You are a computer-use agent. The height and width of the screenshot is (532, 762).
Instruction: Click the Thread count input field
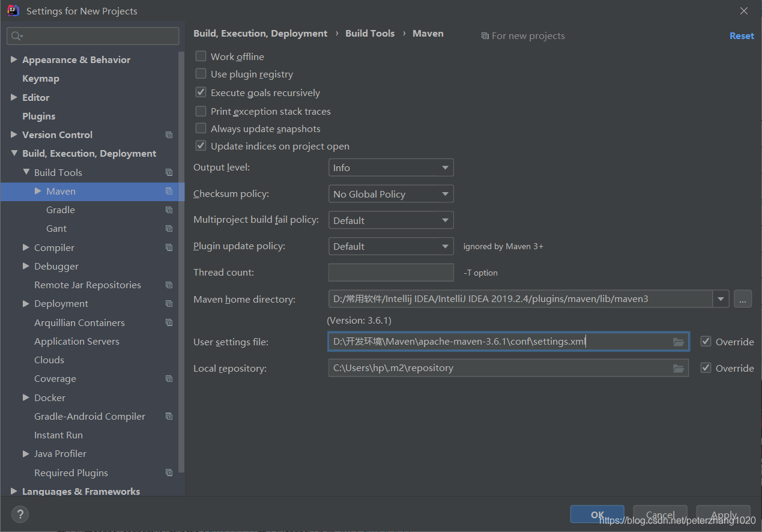[x=391, y=272]
